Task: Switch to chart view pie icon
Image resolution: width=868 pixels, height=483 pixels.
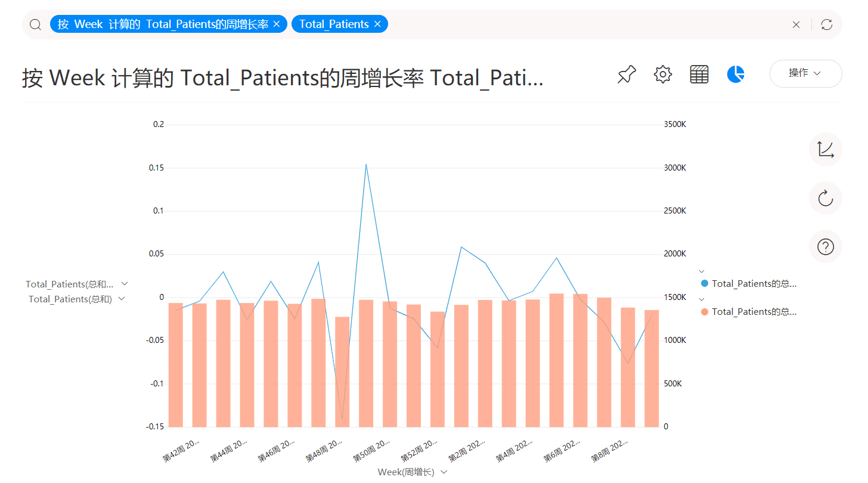Action: (x=736, y=75)
